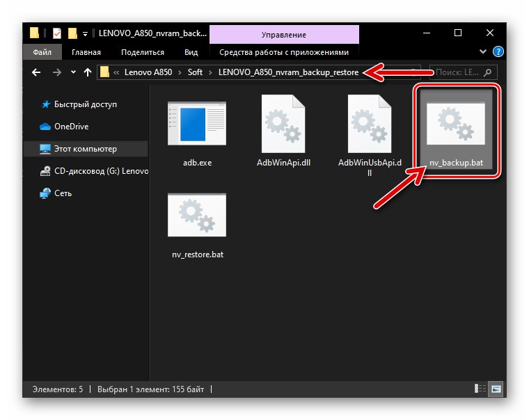Switch to details view layout icon

click(480, 389)
